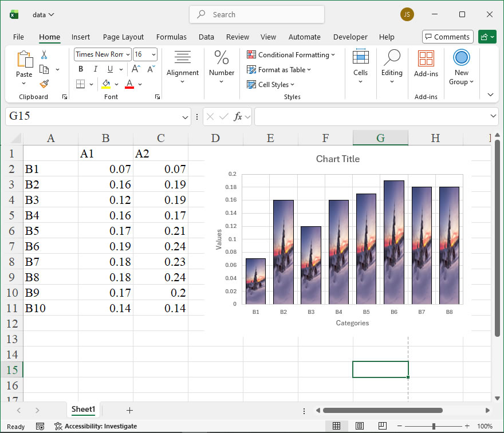Click the Cut scissors icon

pyautogui.click(x=44, y=55)
